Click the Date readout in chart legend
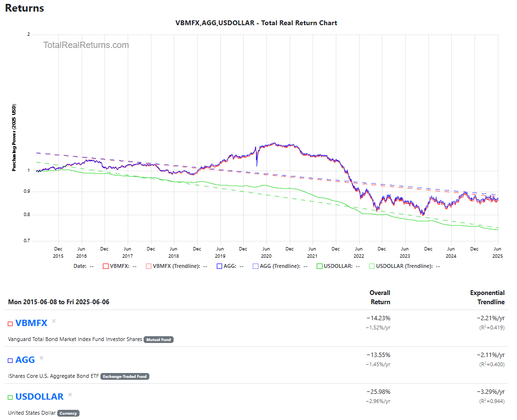The width and height of the screenshot is (517, 420). point(83,266)
